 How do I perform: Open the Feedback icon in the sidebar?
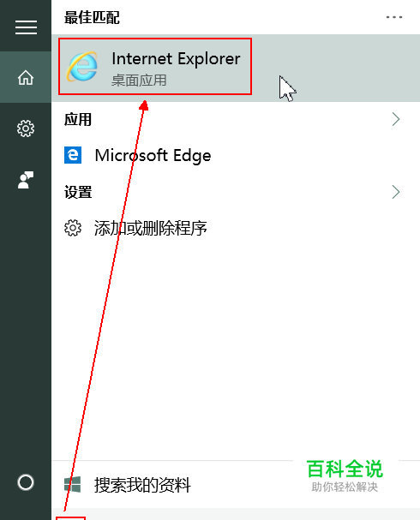[26, 180]
